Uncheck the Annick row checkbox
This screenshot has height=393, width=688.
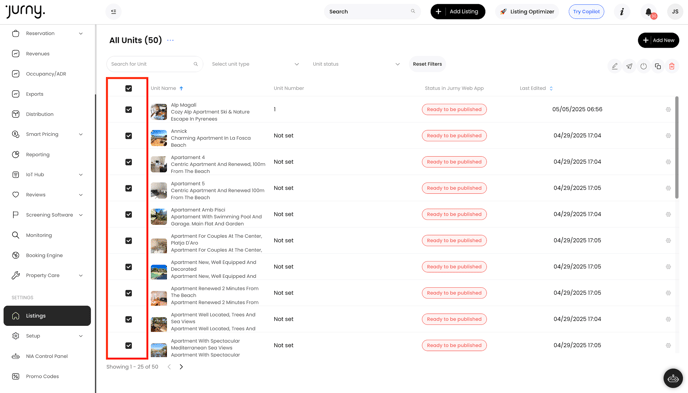pos(129,136)
